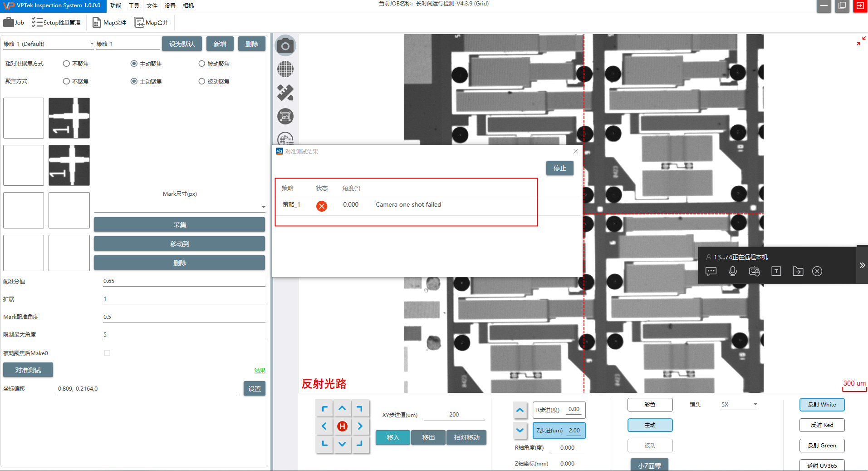Select 被动聚焦 for 聚焦方式

(202, 81)
